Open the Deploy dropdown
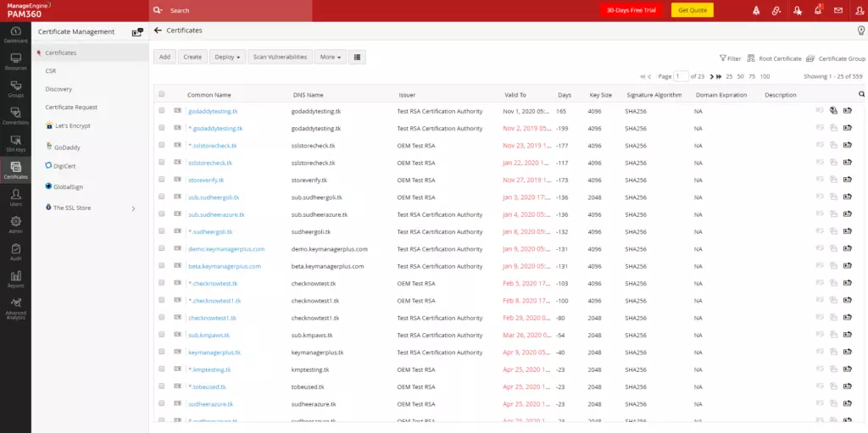868x433 pixels. coord(227,57)
